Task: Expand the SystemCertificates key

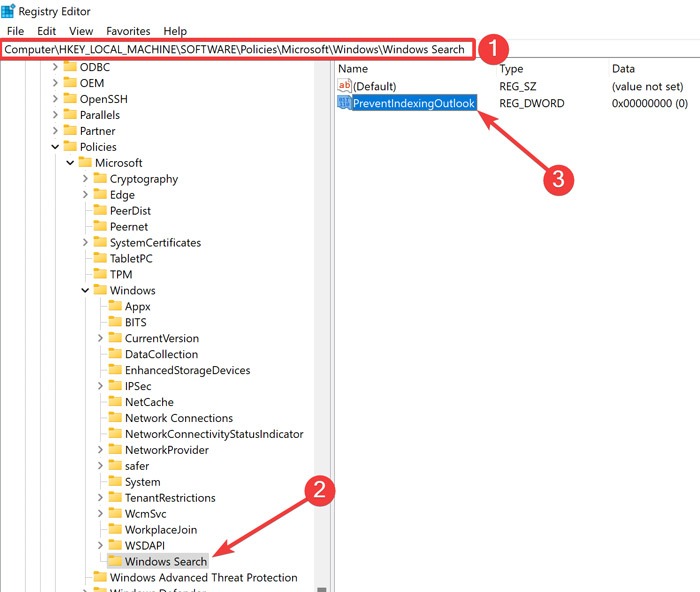Action: (85, 242)
